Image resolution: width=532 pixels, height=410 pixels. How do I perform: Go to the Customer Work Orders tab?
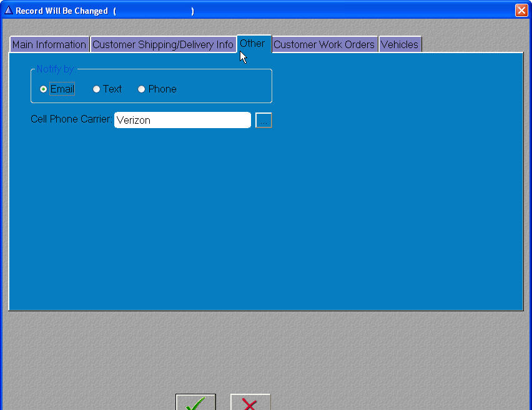(324, 44)
